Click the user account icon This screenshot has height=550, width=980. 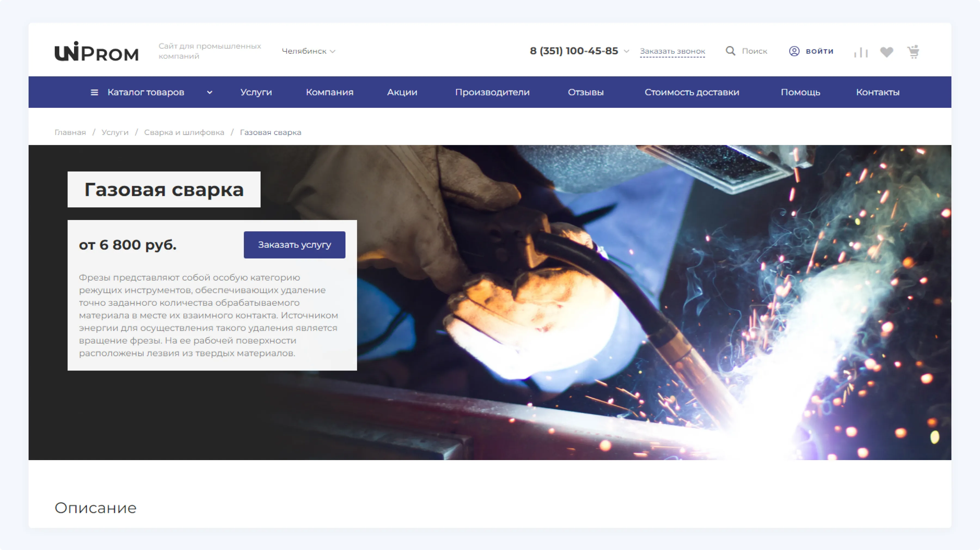(794, 51)
